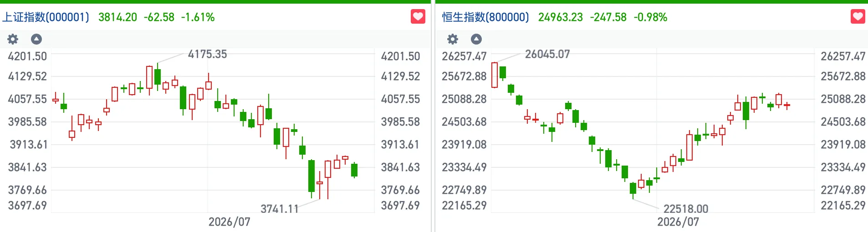Image resolution: width=868 pixels, height=232 pixels.
Task: Click the last green candle on Shanghai chart
Action: pyautogui.click(x=354, y=170)
